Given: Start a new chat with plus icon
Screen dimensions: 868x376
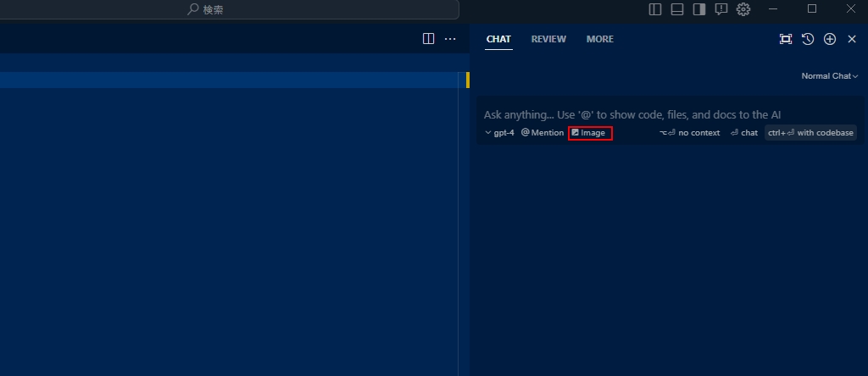Looking at the screenshot, I should (830, 39).
